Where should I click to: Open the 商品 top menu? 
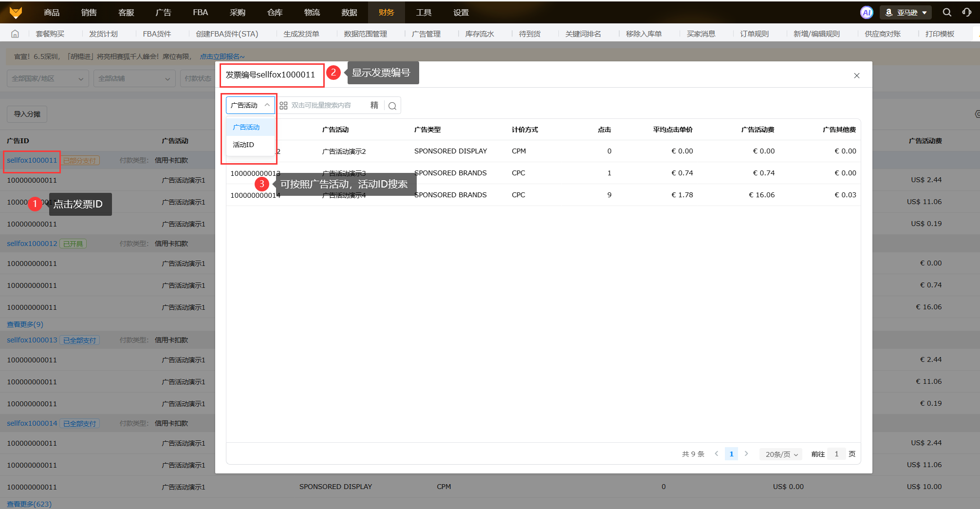[52, 12]
